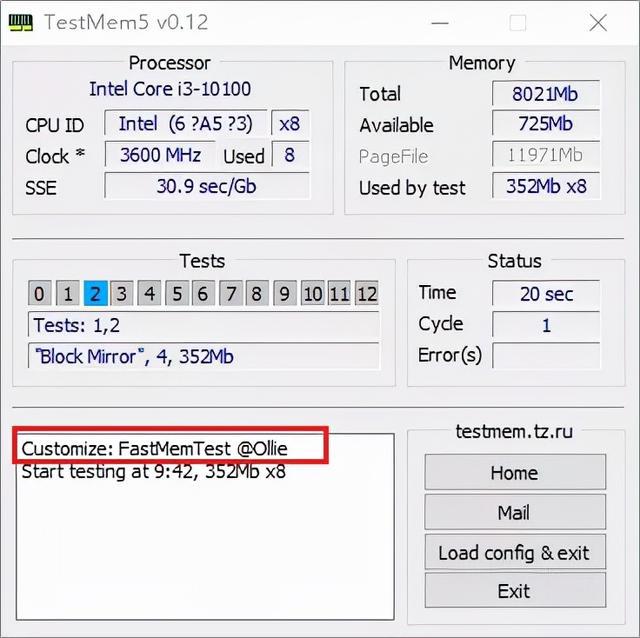This screenshot has width=640, height=638.
Task: Select test block 5
Action: tap(177, 293)
